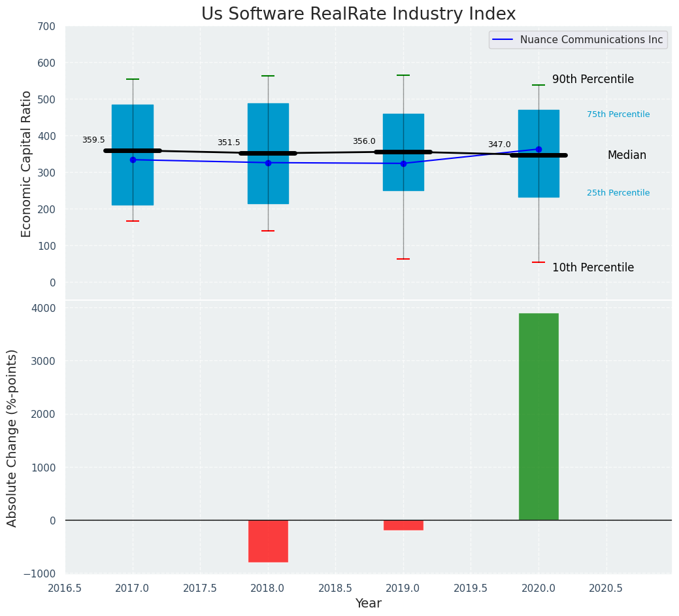Click the chart title Us Software RealRate Industry Index

tap(358, 14)
